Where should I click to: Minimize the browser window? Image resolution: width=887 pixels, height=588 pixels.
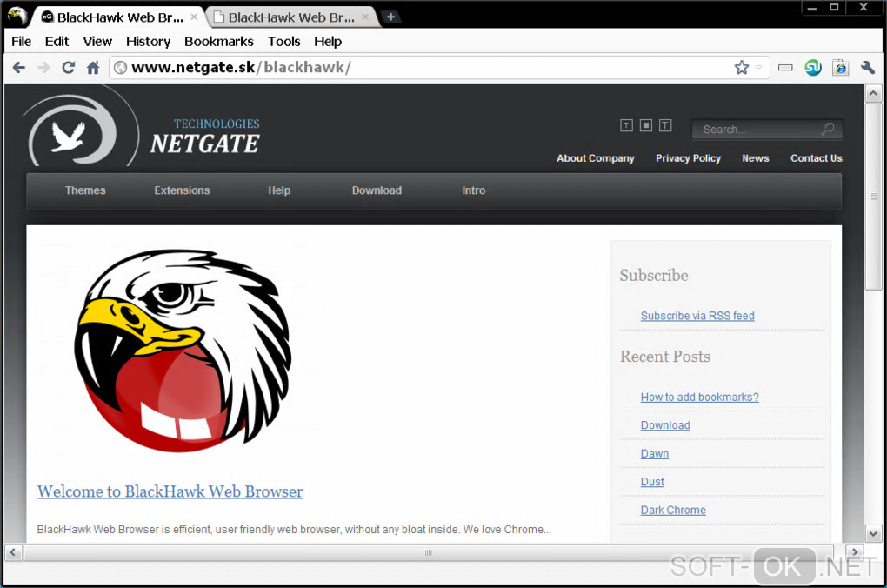click(x=811, y=8)
